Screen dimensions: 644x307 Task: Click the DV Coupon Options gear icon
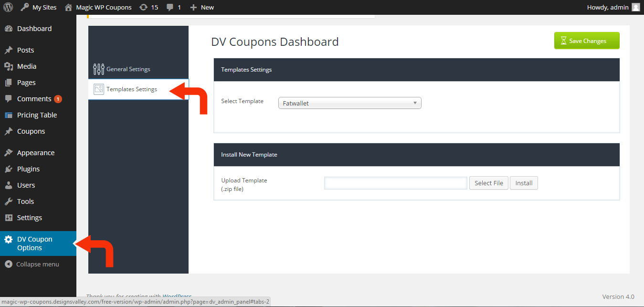9,240
